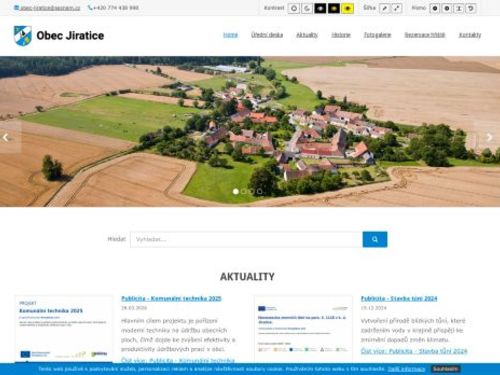Open the Komunální technika 2025 project thumbnail

(x=64, y=329)
